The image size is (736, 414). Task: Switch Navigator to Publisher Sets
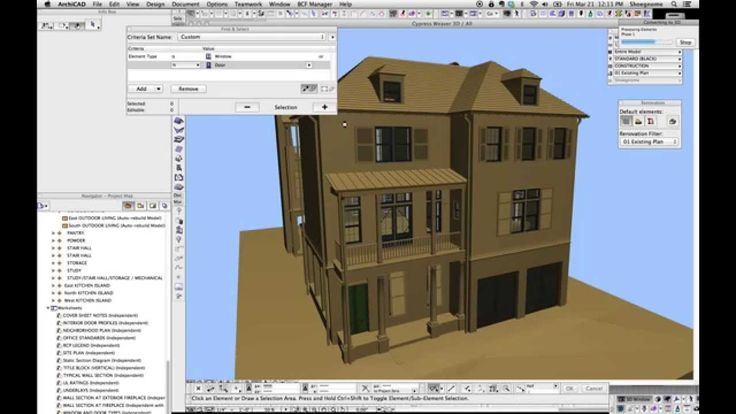(x=164, y=206)
